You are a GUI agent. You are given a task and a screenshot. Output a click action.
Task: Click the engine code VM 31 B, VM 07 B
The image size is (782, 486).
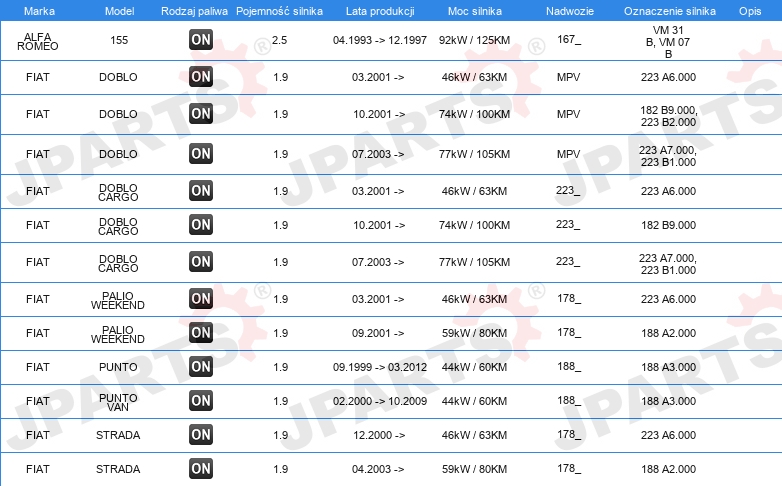pyautogui.click(x=668, y=42)
